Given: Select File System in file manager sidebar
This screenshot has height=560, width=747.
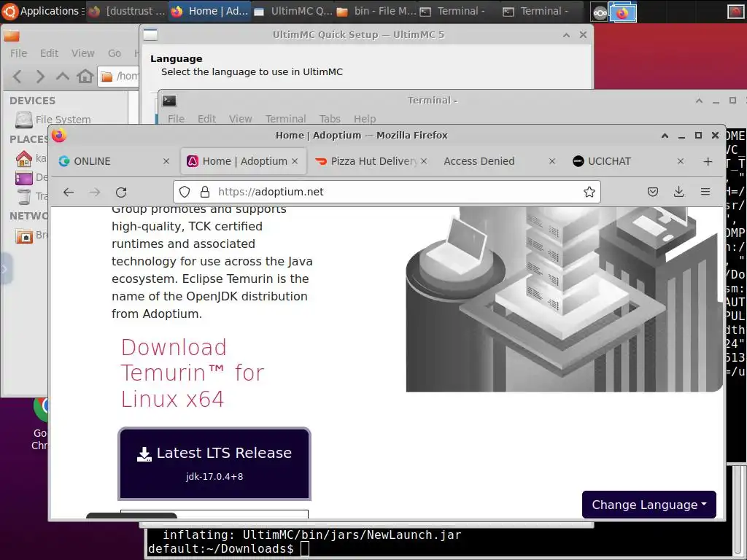Looking at the screenshot, I should click(x=53, y=120).
